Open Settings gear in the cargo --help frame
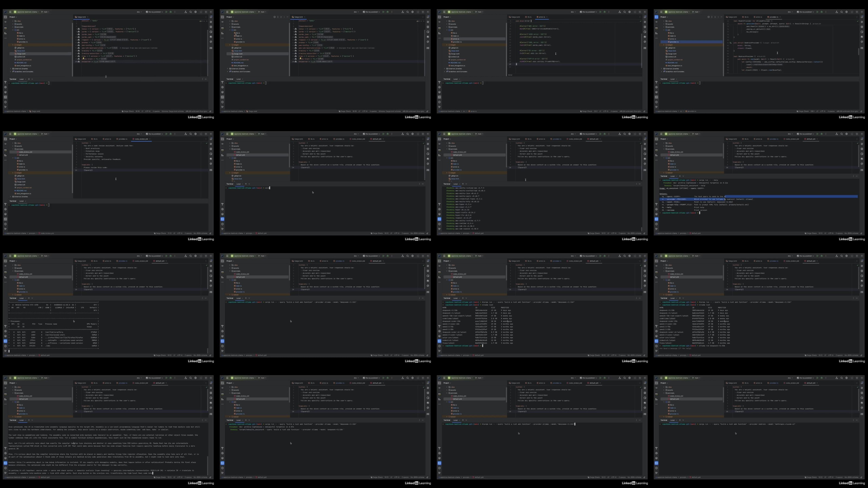The image size is (868, 488). pos(846,134)
